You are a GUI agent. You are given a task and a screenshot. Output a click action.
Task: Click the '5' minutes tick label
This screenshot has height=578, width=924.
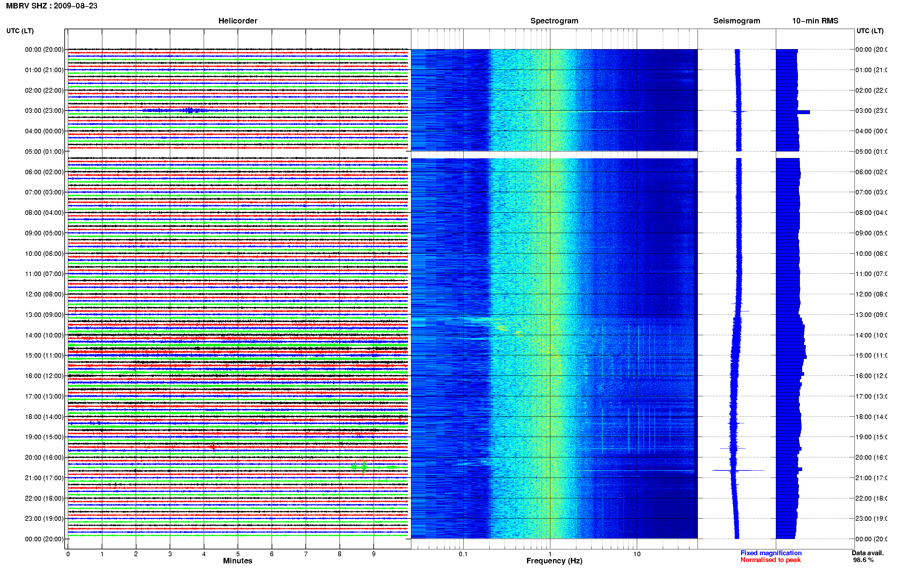[x=237, y=554]
